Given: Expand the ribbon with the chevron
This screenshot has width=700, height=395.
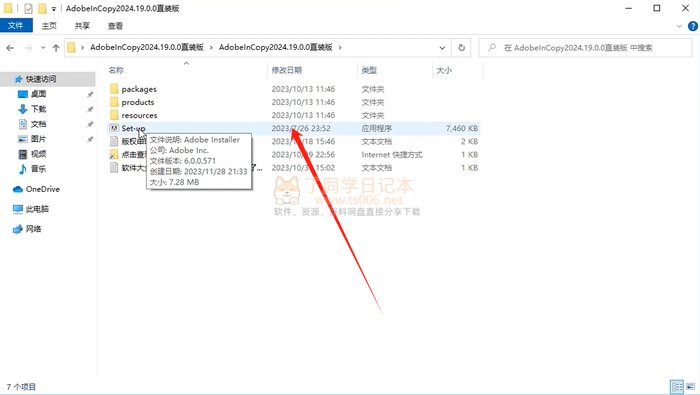Looking at the screenshot, I should 679,26.
